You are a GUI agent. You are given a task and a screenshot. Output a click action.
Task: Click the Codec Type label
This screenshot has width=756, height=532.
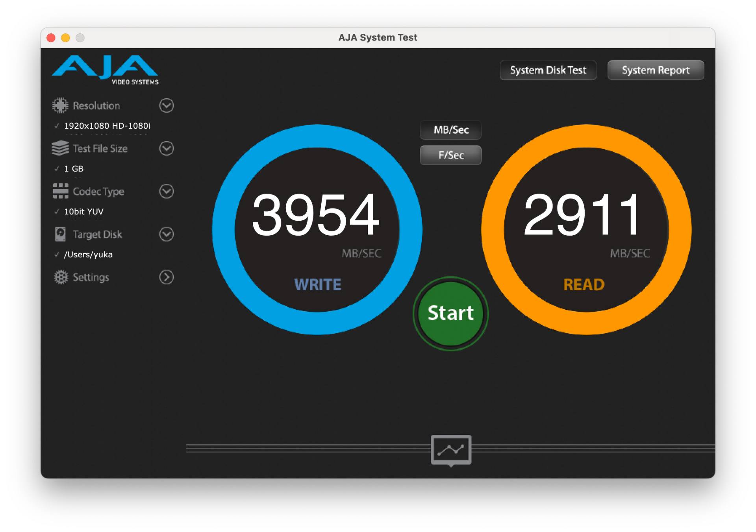98,192
